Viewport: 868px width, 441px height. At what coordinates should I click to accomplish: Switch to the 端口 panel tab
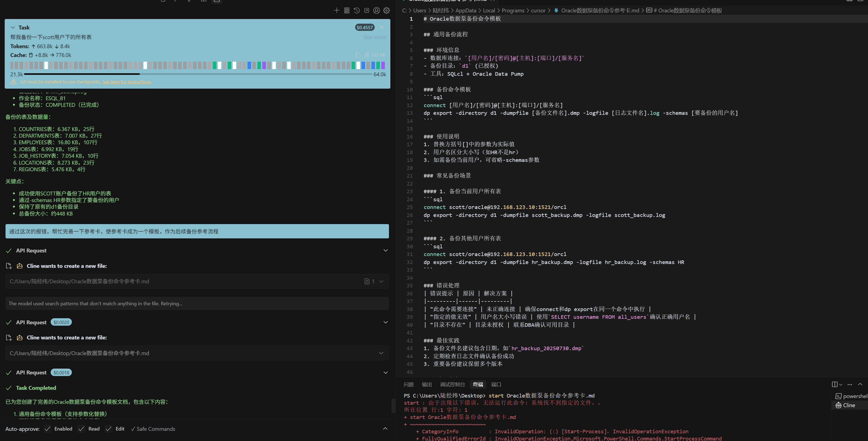(x=496, y=384)
